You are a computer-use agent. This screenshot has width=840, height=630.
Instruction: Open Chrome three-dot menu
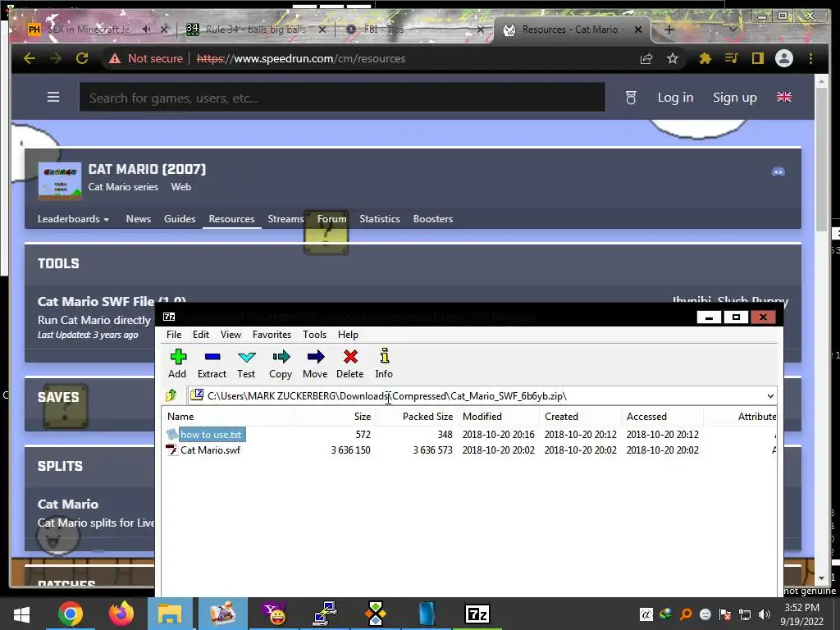(810, 58)
